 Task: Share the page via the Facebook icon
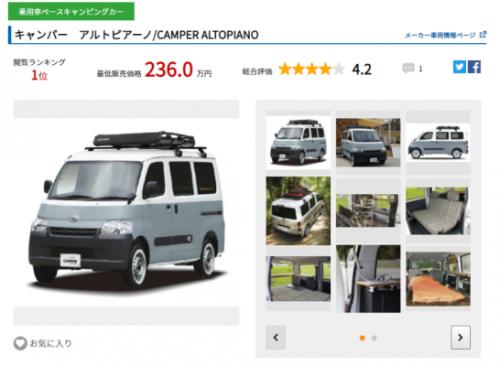[x=474, y=67]
